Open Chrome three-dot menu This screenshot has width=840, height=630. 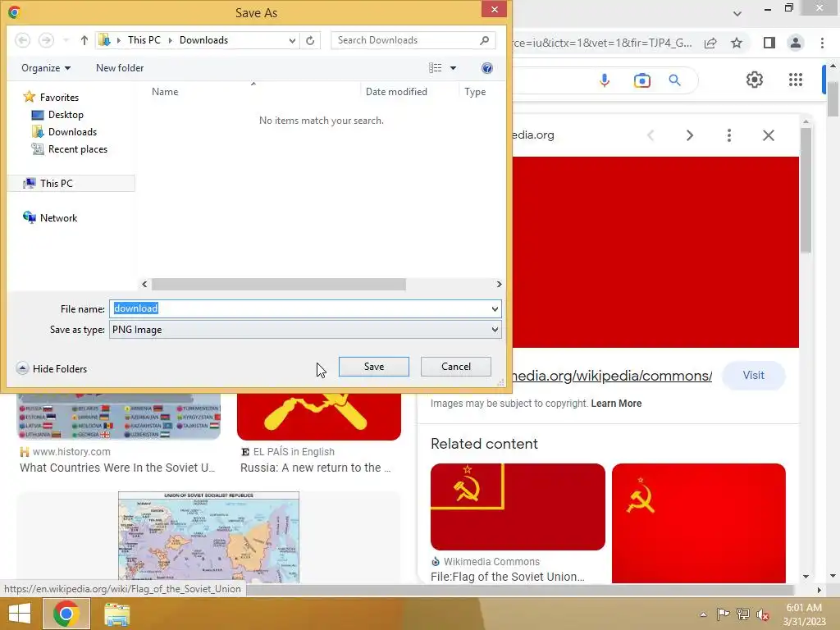tap(822, 43)
